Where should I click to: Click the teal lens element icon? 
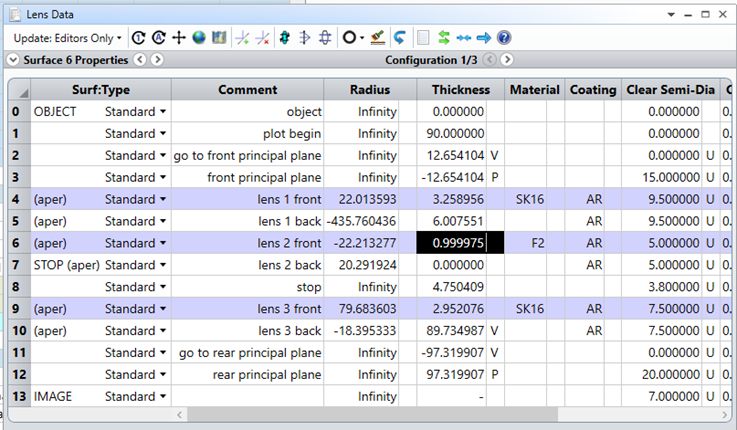[x=284, y=38]
